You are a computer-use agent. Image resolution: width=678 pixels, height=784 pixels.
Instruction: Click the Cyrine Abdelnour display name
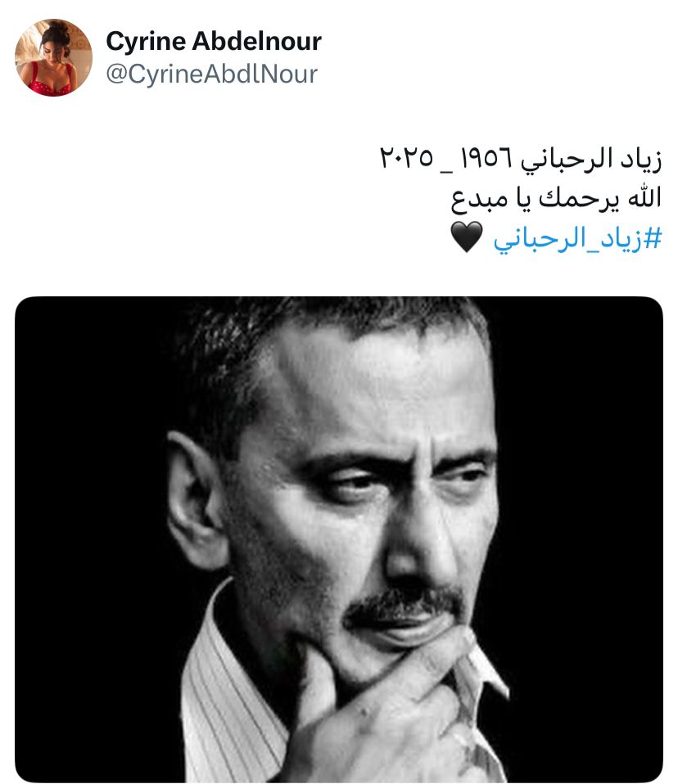(214, 41)
